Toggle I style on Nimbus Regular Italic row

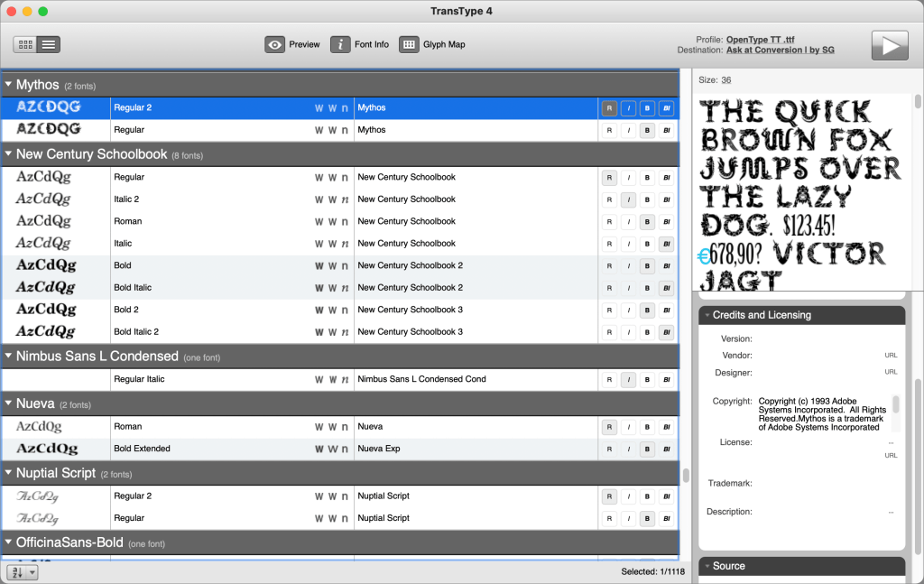(628, 379)
